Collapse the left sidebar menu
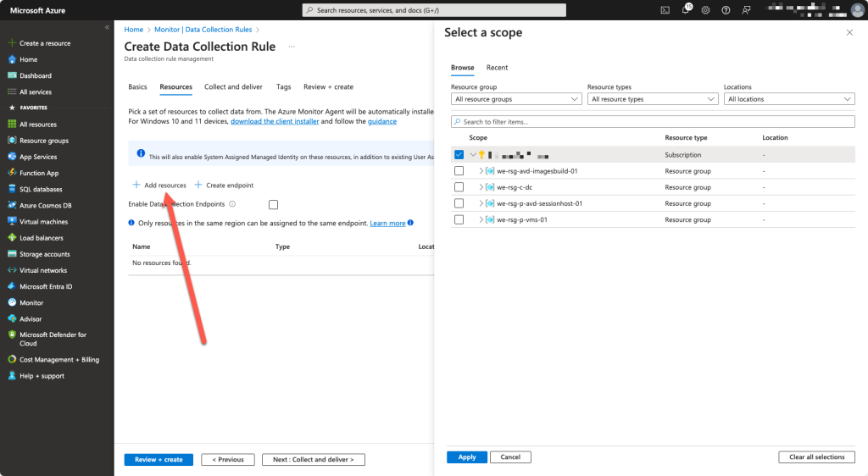Screen dimensions: 868x476 (x=107, y=27)
